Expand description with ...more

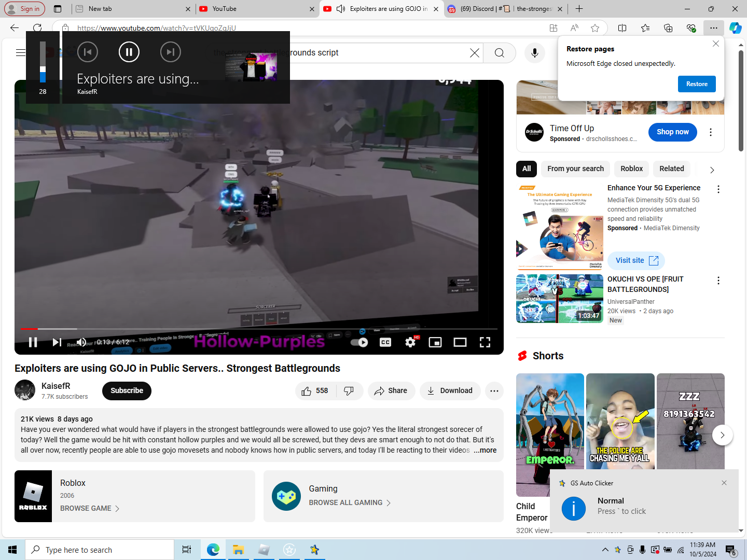point(485,450)
